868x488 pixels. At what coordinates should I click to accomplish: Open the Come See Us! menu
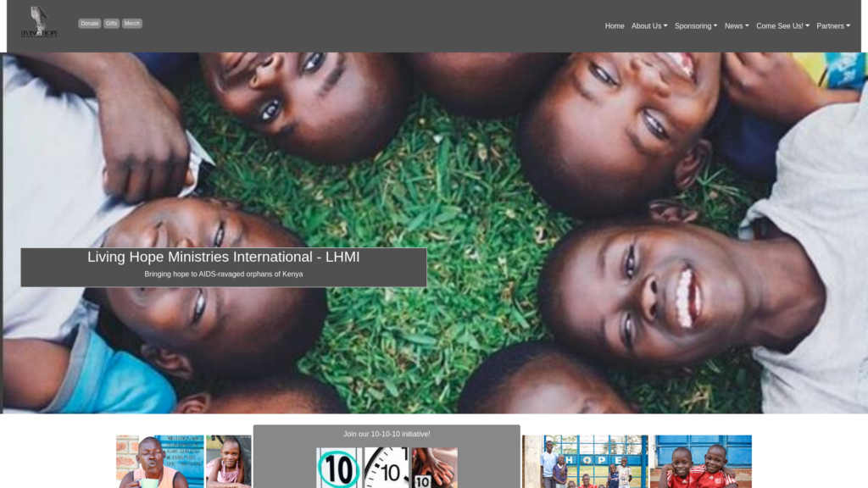[x=782, y=26]
